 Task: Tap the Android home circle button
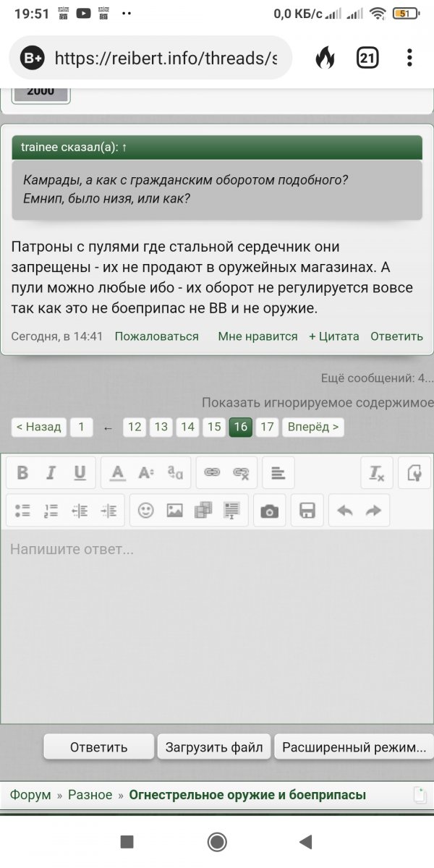[216, 841]
